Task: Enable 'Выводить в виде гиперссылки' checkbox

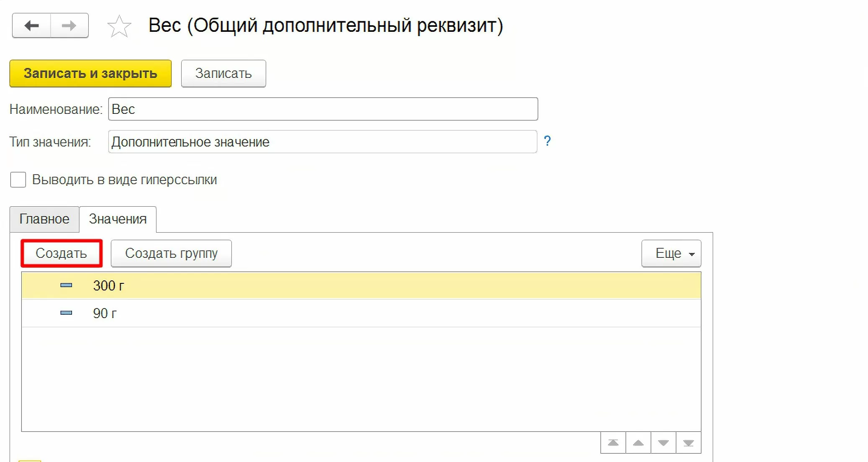Action: coord(18,180)
